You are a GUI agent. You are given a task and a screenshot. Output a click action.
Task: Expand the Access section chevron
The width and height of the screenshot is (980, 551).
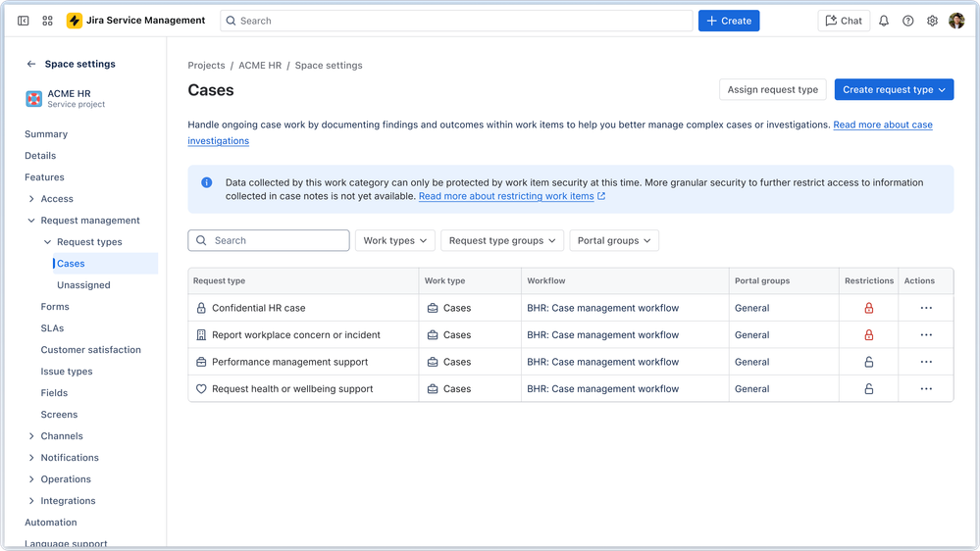coord(31,199)
